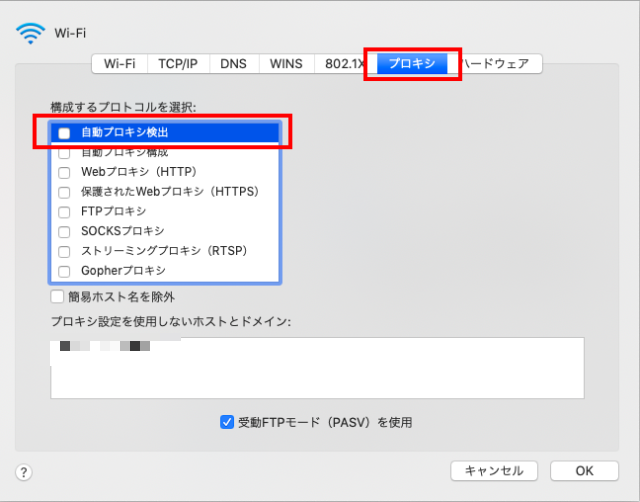640x502 pixels.
Task: Click the proxy bypass hosts text field
Action: pyautogui.click(x=317, y=368)
